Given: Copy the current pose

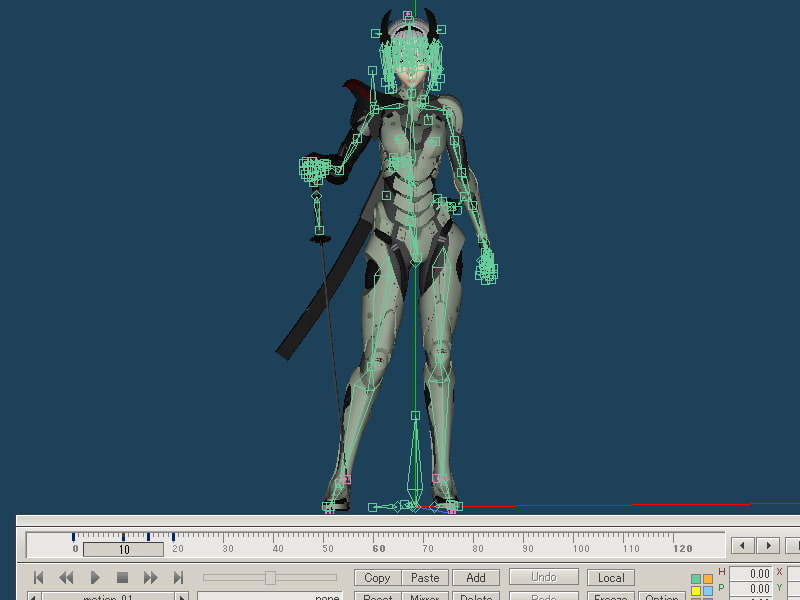Looking at the screenshot, I should 377,577.
